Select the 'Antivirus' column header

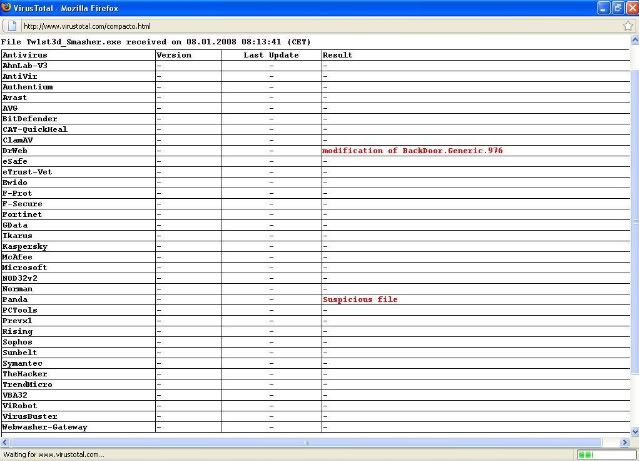coord(25,55)
